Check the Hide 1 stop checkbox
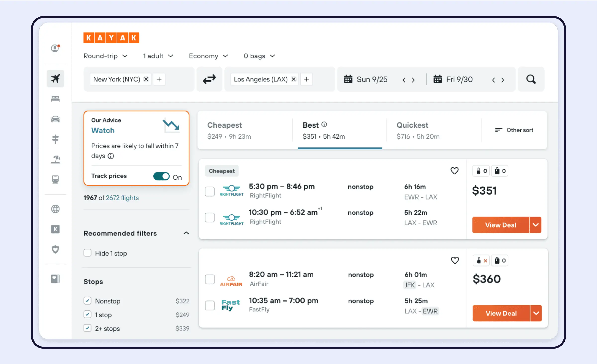Image resolution: width=597 pixels, height=364 pixels. pos(88,253)
